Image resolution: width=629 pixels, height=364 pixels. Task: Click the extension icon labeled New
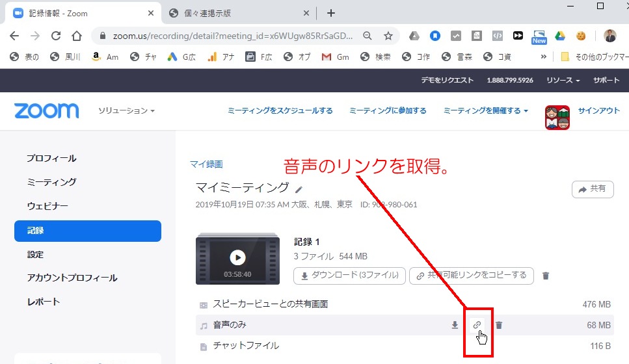(x=539, y=37)
